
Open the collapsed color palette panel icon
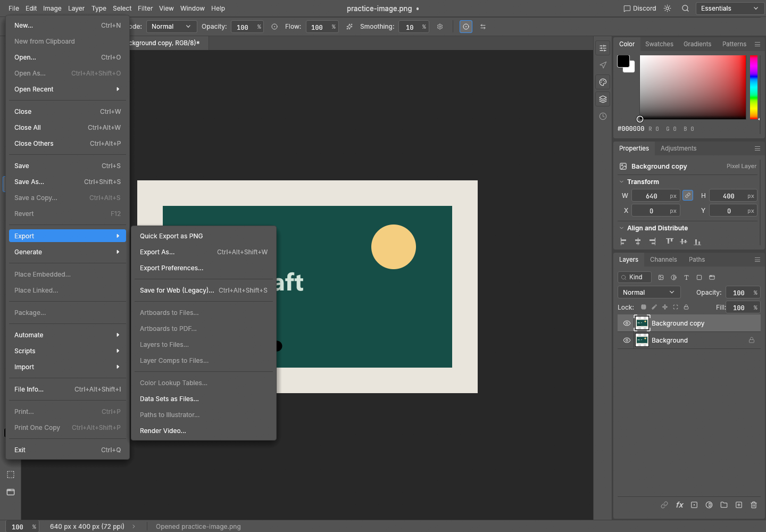click(x=603, y=82)
